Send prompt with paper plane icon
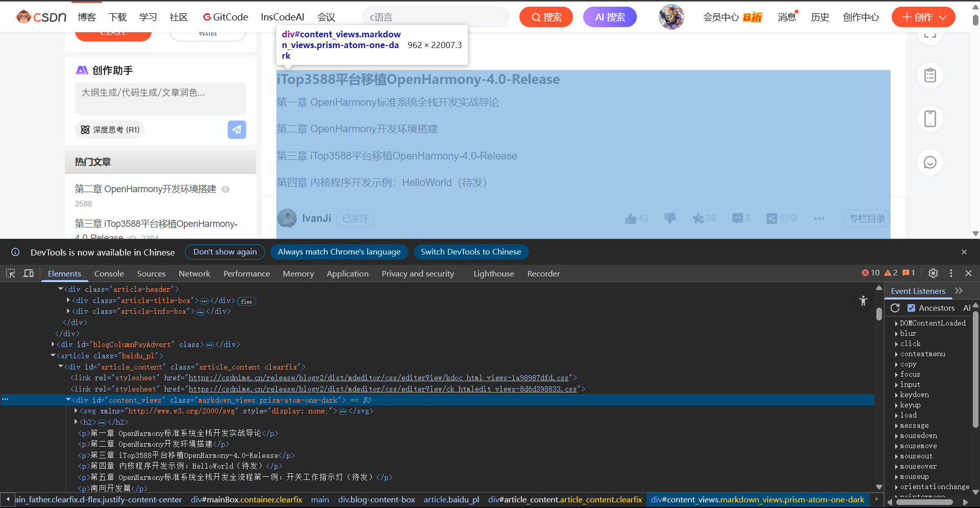This screenshot has height=508, width=980. coord(236,130)
